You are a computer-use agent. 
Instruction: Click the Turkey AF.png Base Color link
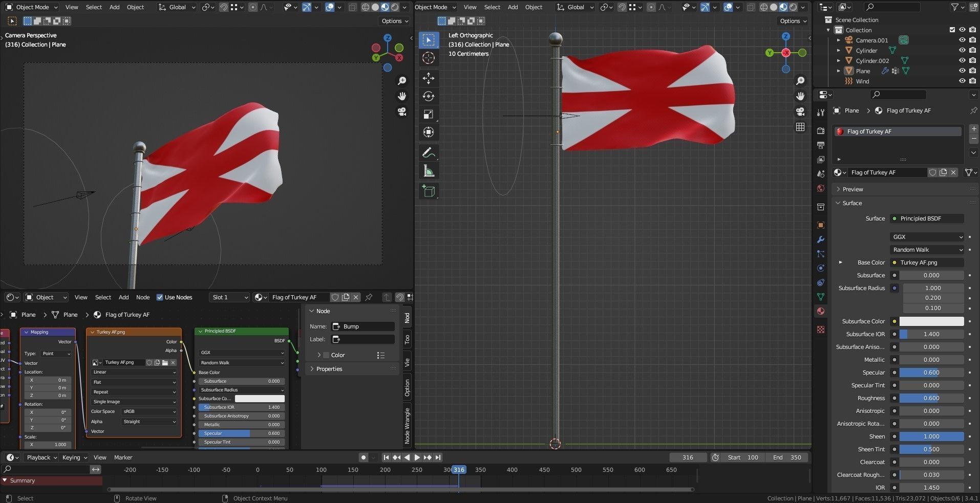click(x=927, y=263)
